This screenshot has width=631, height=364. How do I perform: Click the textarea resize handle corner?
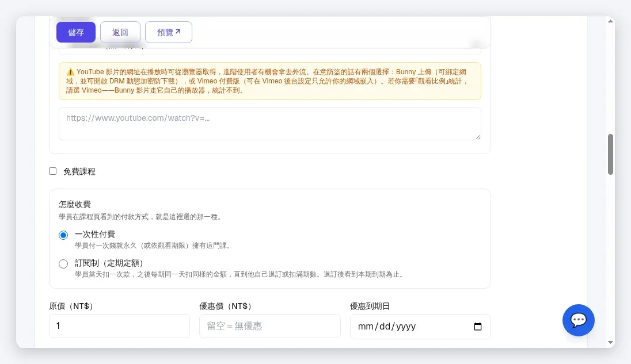coord(478,137)
